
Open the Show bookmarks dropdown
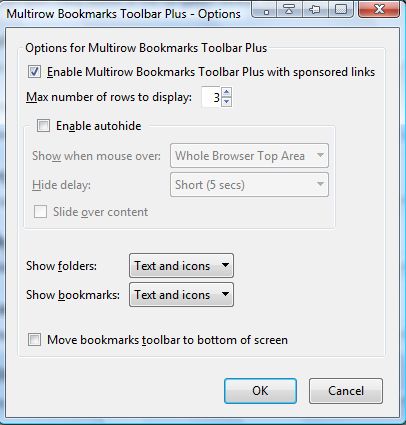click(181, 295)
